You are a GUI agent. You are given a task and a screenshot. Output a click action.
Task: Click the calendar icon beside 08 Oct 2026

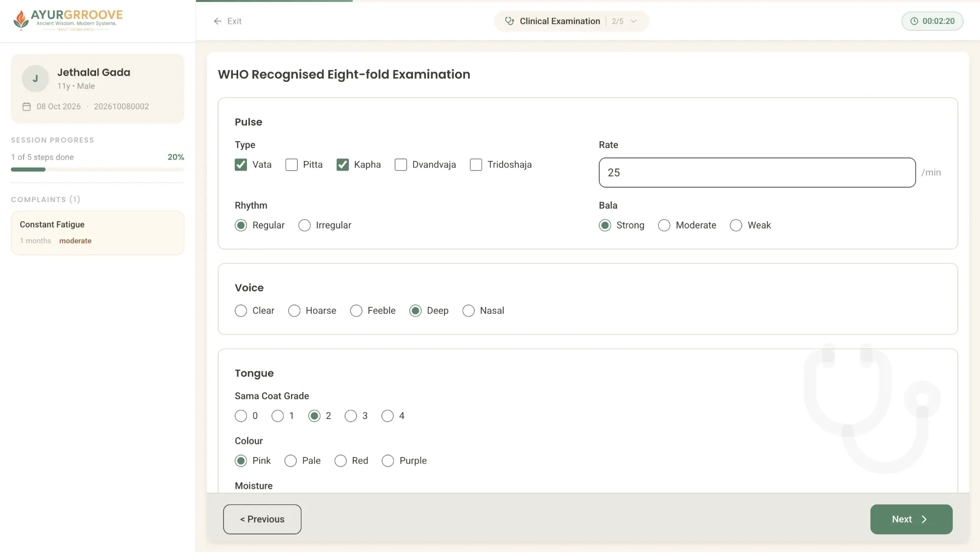[26, 106]
